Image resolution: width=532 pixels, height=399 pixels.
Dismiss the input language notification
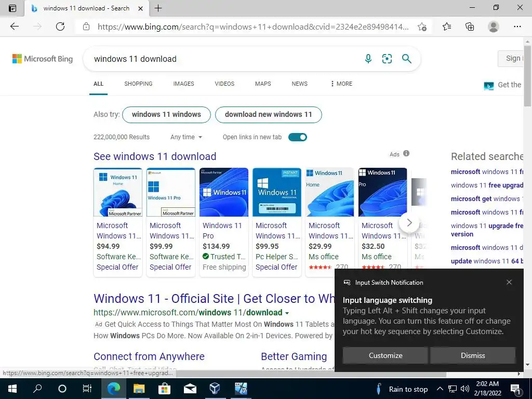473,355
